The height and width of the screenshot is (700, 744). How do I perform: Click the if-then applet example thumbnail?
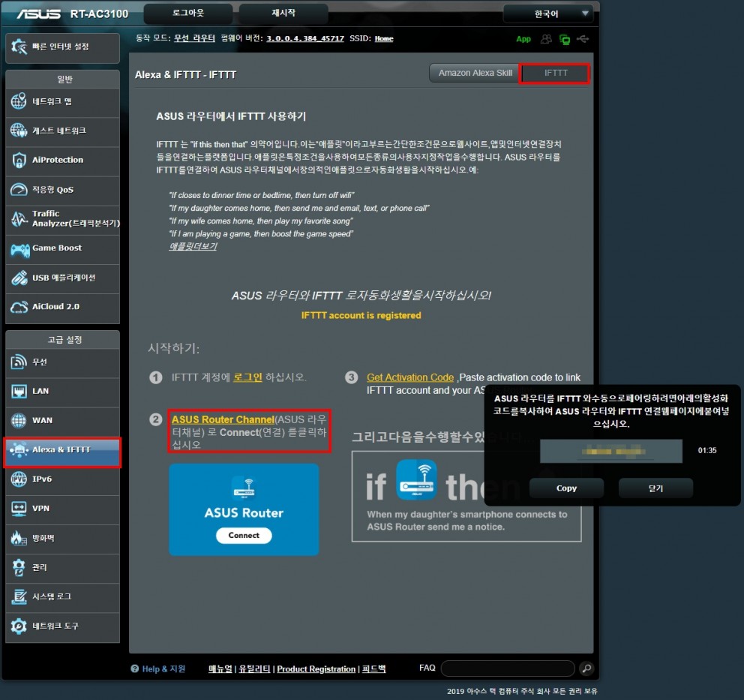point(466,496)
